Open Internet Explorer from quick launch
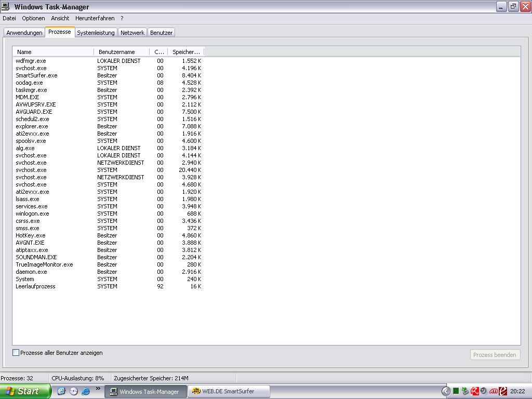 tap(86, 391)
